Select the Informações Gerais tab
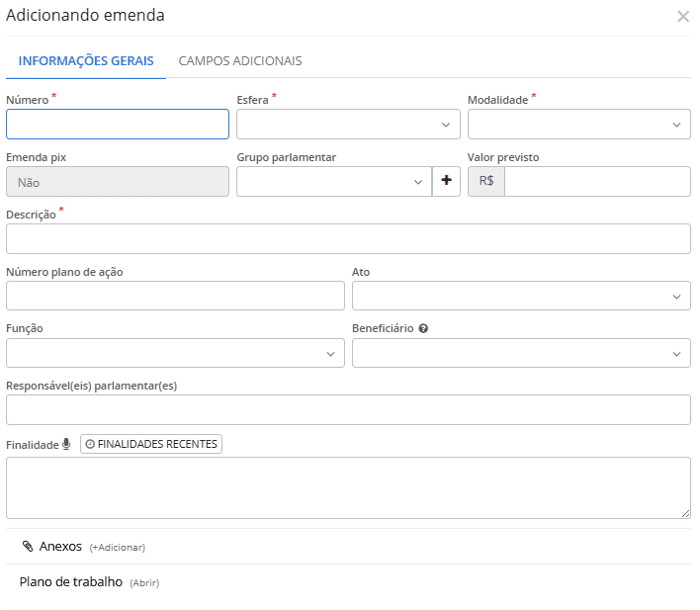700x610 pixels. click(x=86, y=61)
